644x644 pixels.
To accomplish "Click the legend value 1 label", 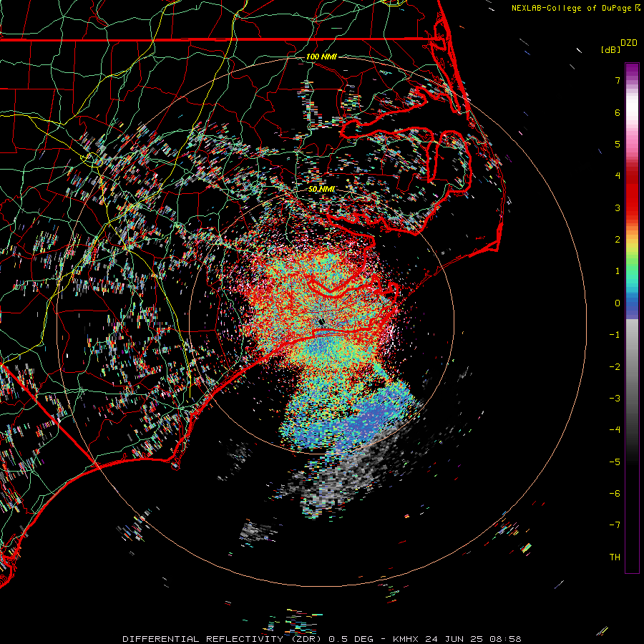I will [x=618, y=271].
